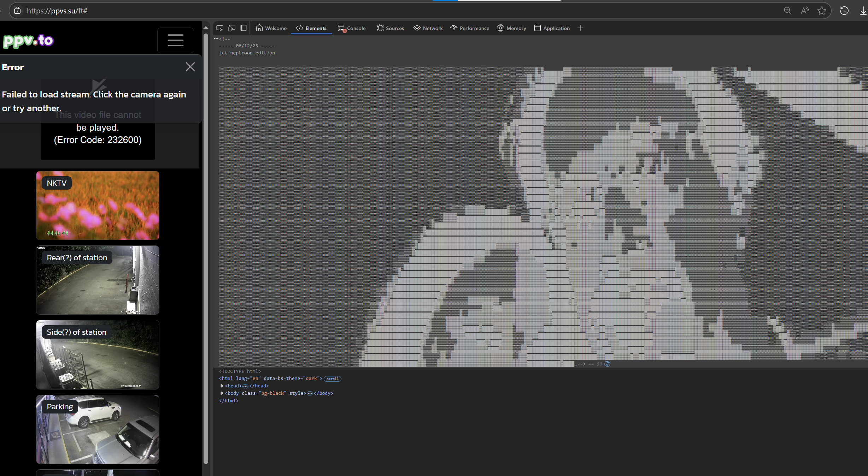The image size is (868, 476).
Task: Open the browser Downloads icon
Action: [863, 11]
